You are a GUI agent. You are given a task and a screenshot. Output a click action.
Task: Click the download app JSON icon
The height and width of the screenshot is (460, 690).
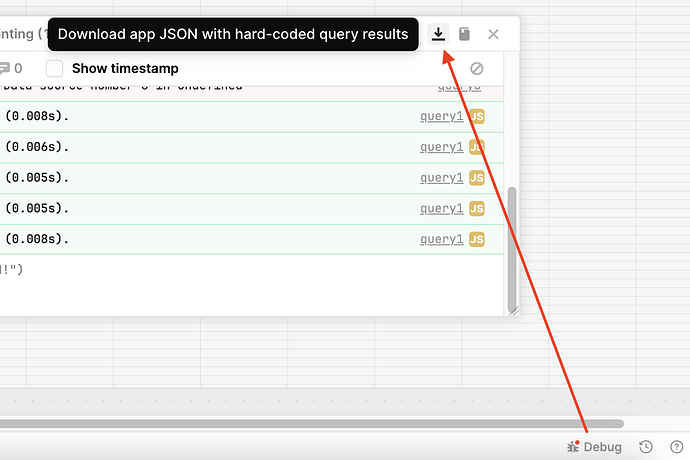click(438, 34)
